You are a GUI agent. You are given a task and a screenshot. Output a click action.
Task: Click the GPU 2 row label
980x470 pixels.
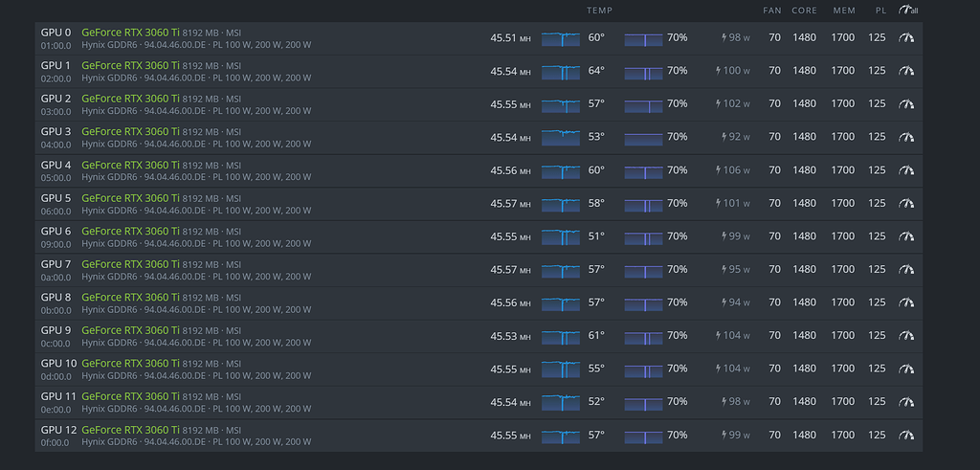click(x=56, y=99)
